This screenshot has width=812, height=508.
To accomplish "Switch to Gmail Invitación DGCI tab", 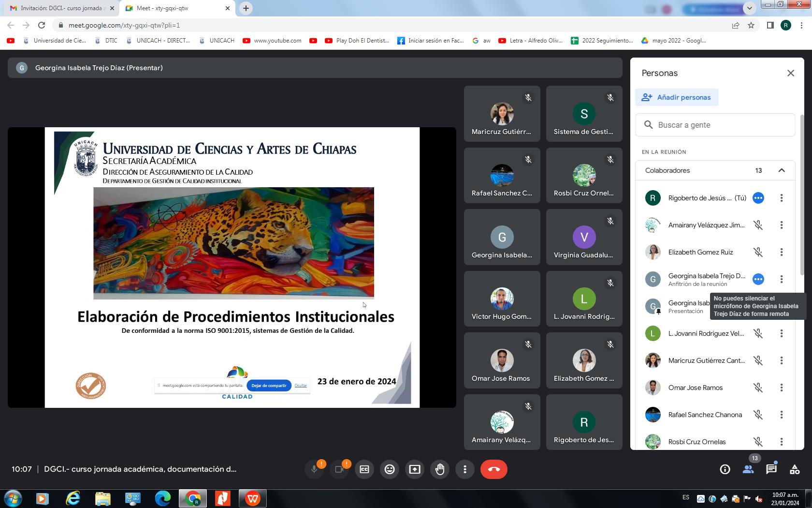I will coord(62,8).
